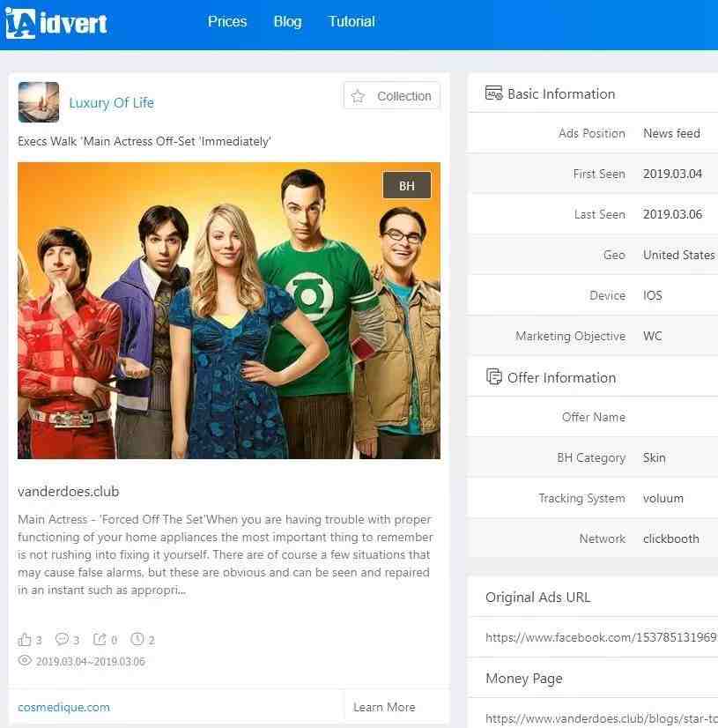Click the 'Money Page' heading
Viewport: 718px width, 728px height.
click(x=524, y=679)
